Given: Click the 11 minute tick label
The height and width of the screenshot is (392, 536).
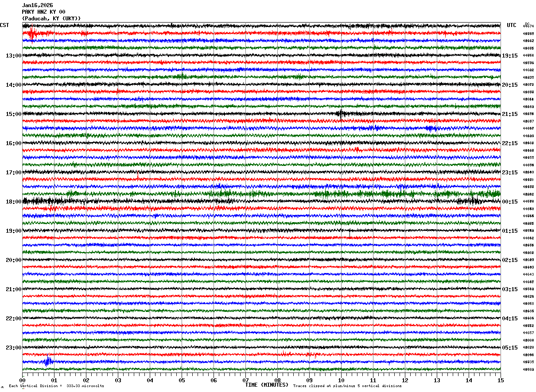Looking at the screenshot, I should pyautogui.click(x=373, y=380).
